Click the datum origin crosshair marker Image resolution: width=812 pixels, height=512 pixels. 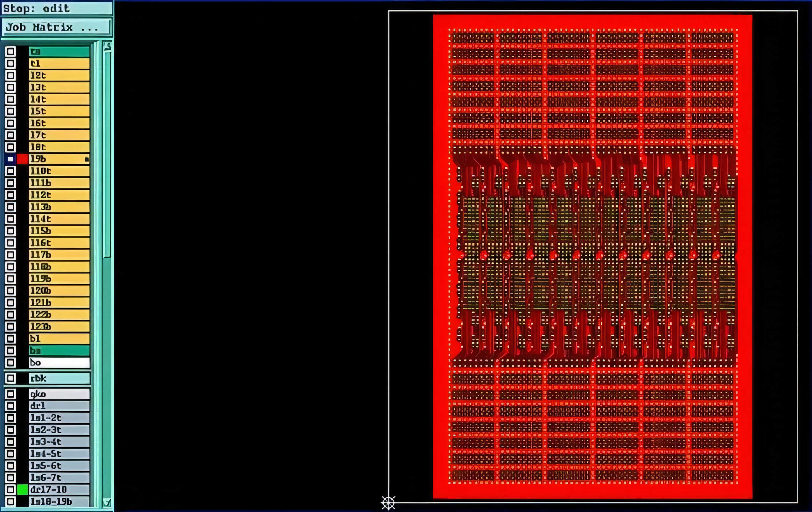point(388,502)
